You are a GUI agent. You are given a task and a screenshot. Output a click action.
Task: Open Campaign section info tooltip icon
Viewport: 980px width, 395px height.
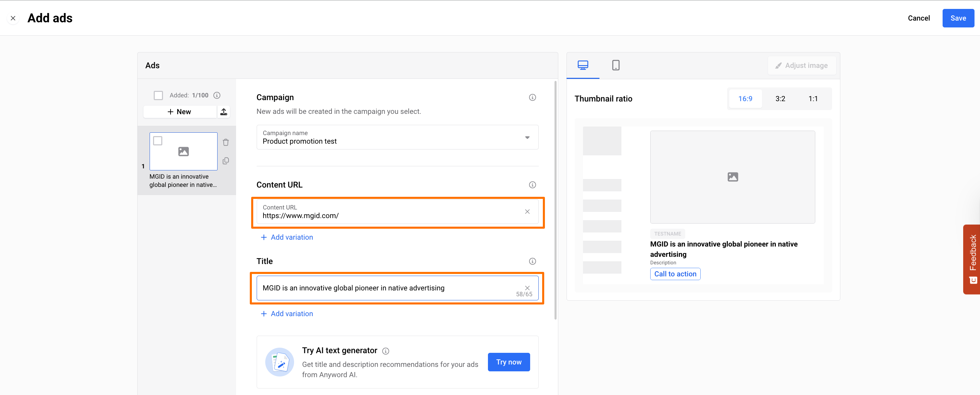pos(532,97)
